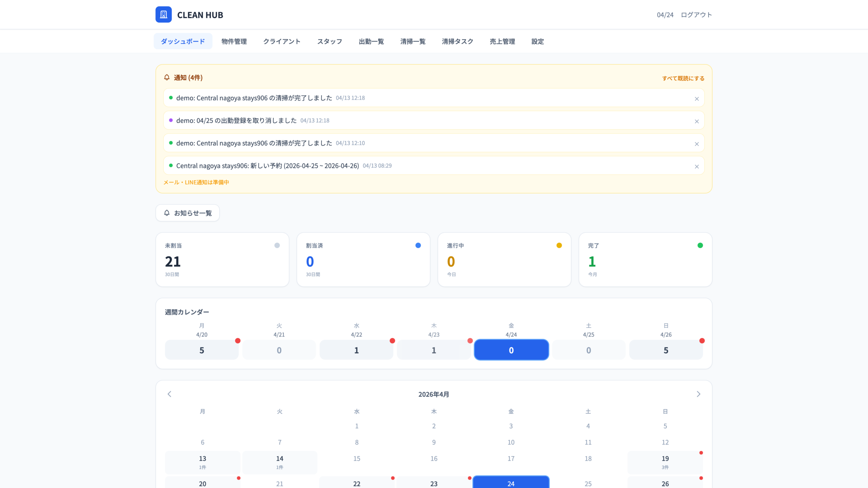Click the CLEAN HUB title text
Viewport: 868px width, 488px height.
tap(200, 15)
